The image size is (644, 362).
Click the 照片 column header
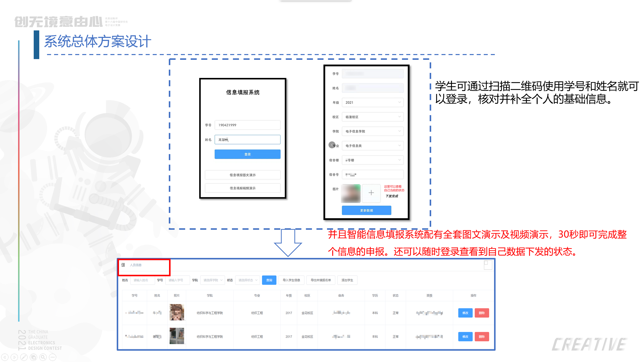(177, 295)
